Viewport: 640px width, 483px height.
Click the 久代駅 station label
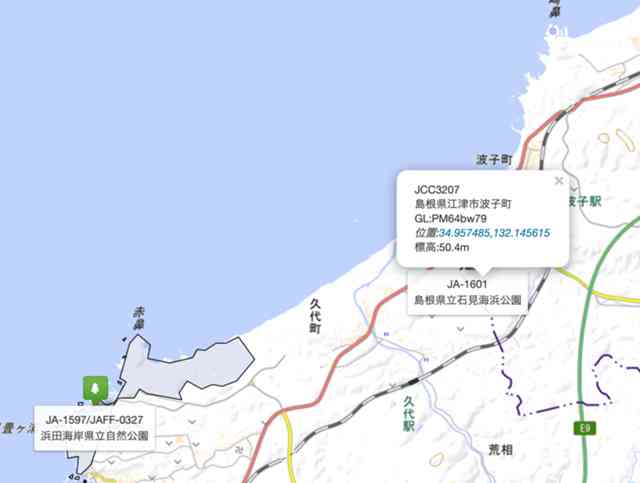[x=409, y=413]
